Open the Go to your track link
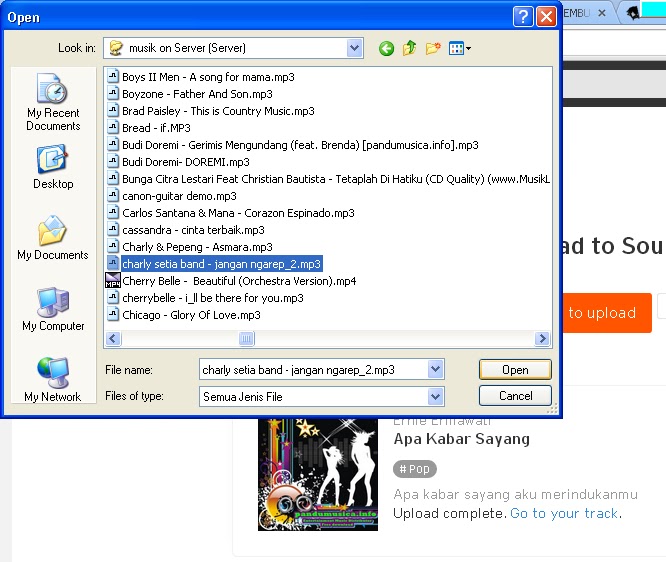Viewport: 666px width, 562px height. click(x=564, y=513)
